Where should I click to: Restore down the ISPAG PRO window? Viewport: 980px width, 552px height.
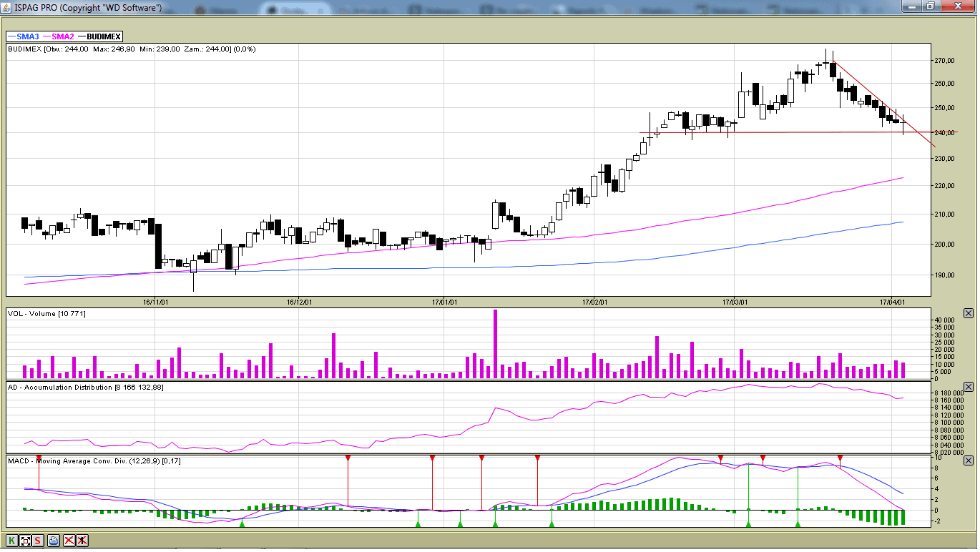[930, 6]
